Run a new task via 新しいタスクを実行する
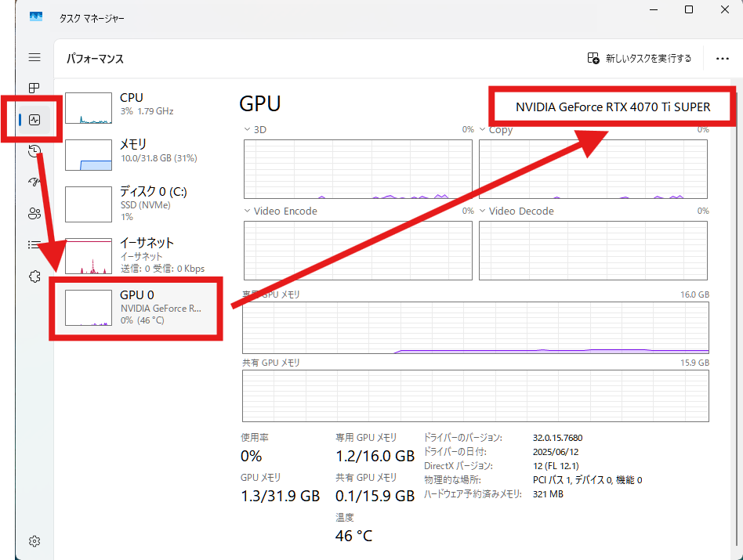This screenshot has width=743, height=560. (640, 58)
